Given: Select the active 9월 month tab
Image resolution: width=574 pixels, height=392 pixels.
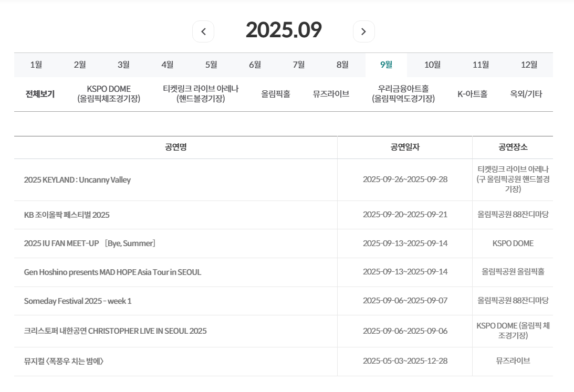Looking at the screenshot, I should point(386,65).
